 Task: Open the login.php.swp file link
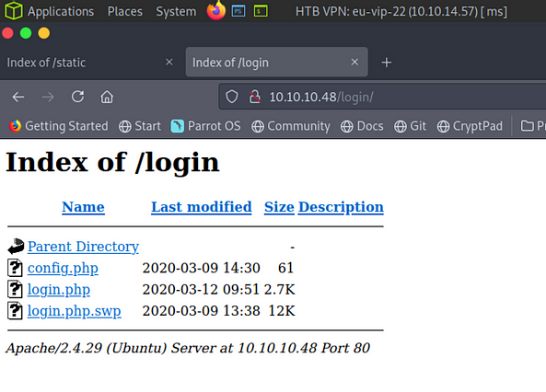click(75, 311)
